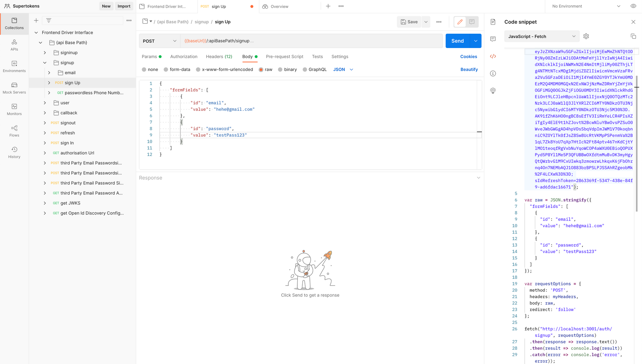This screenshot has width=642, height=364.
Task: Click the Beautify link
Action: pos(469,70)
